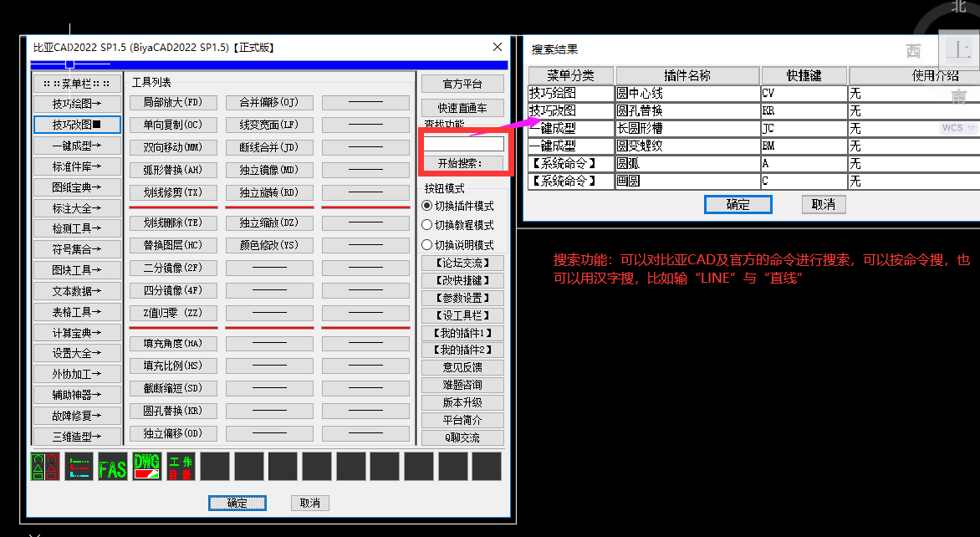Click the red and cyan lines icon
This screenshot has height=537, width=980.
pyautogui.click(x=79, y=467)
